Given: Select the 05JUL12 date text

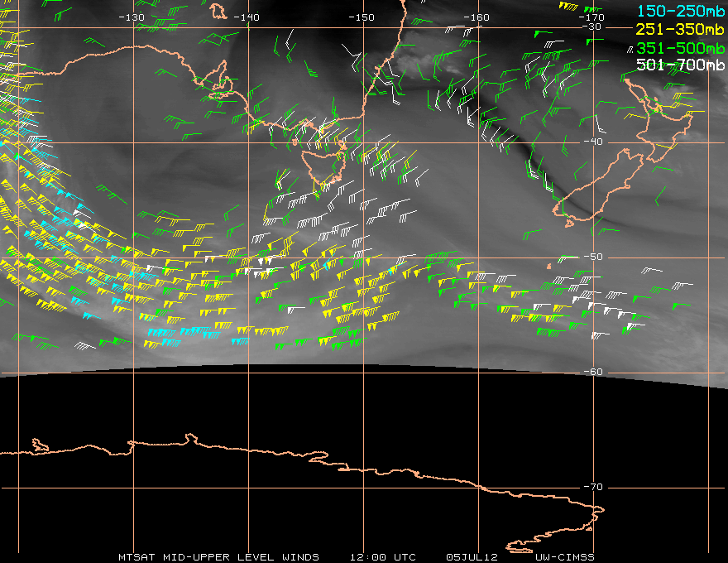Looking at the screenshot, I should click(469, 556).
